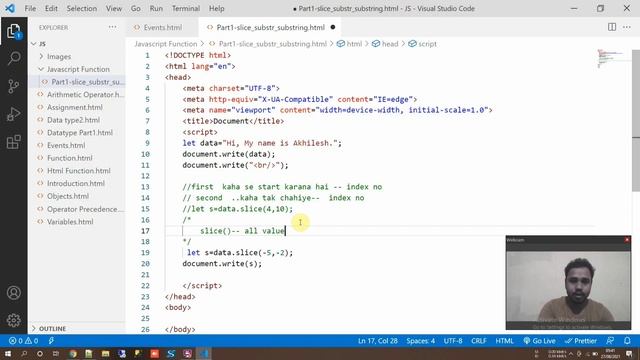Click the VS Code logo in title bar
Viewport: 640px width, 360px height.
coord(10,8)
